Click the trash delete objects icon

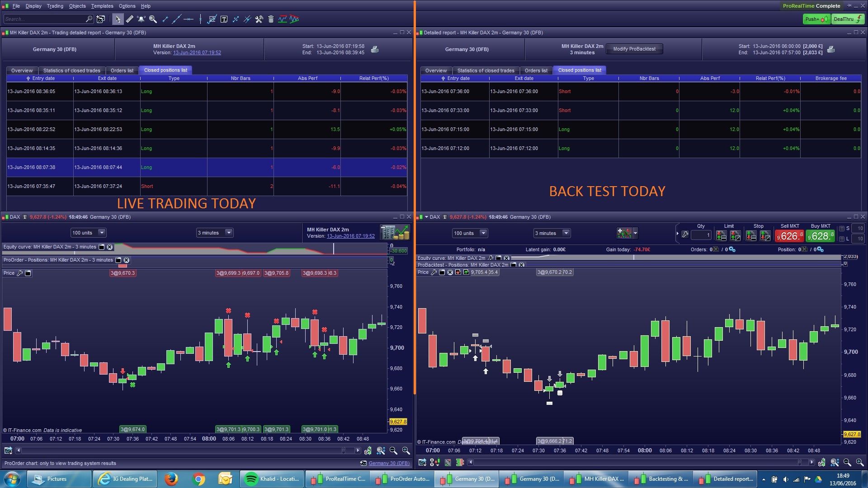click(271, 19)
